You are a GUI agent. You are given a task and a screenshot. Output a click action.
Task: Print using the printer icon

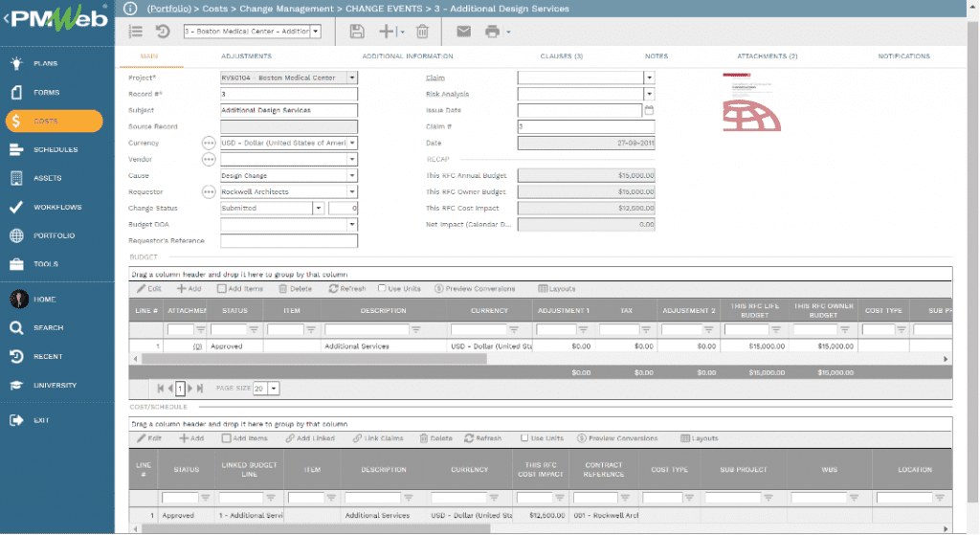tap(493, 32)
